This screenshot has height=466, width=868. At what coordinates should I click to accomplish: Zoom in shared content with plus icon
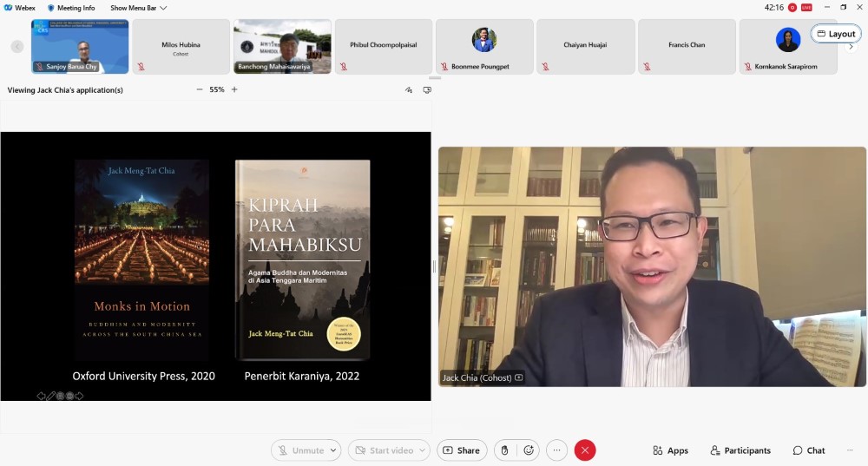[234, 89]
